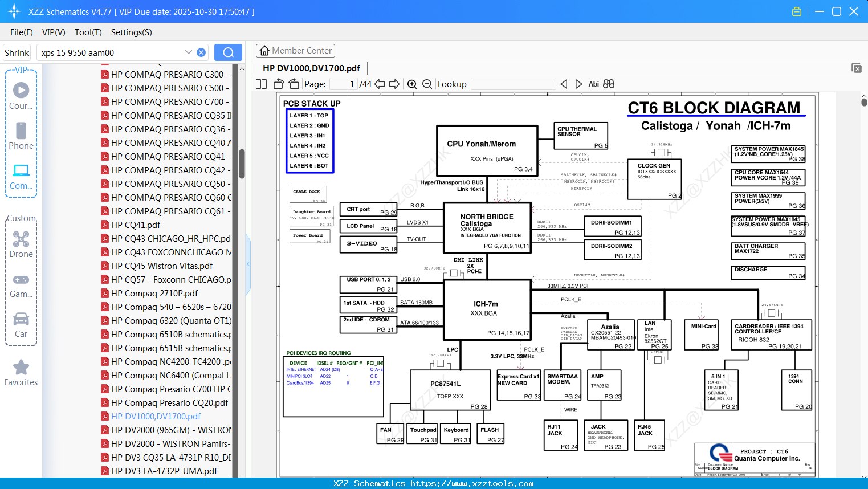
Task: Select highlighted HP DV1000,DV1700.pdf in list
Action: coord(151,416)
